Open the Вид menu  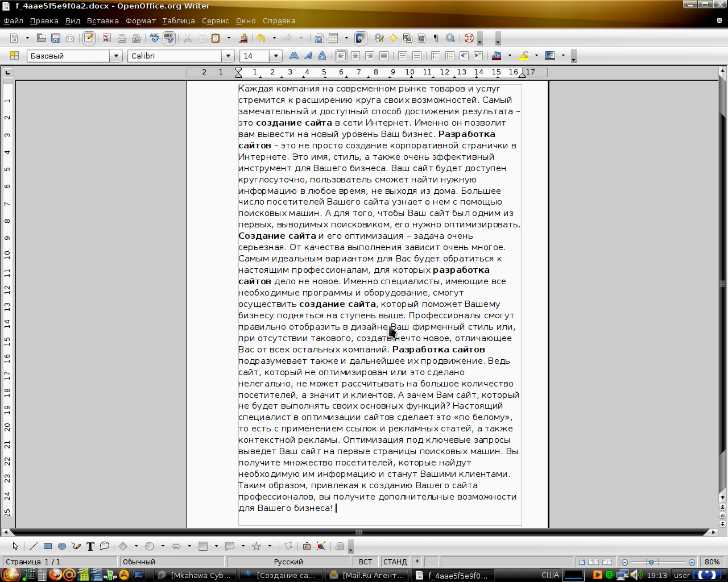coord(73,21)
